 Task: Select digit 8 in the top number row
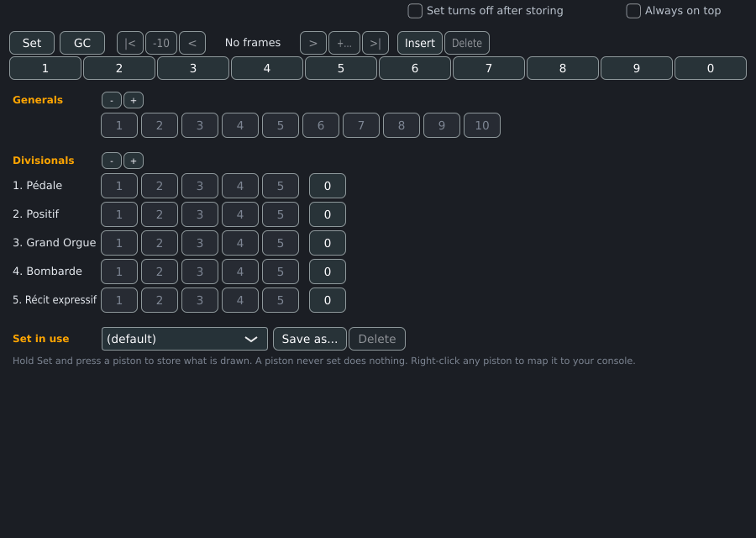pos(563,68)
